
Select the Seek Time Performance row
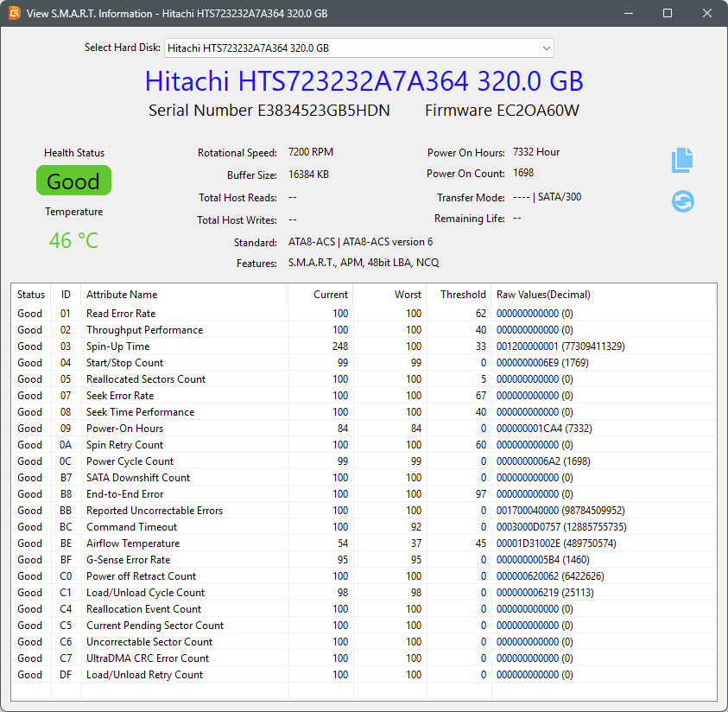pos(364,412)
